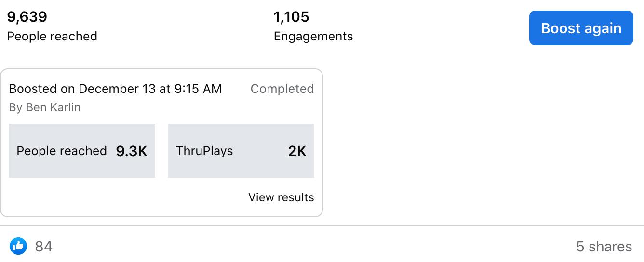Viewport: 644px width, 262px height.
Task: Click the 1,105 number at top
Action: (x=291, y=17)
